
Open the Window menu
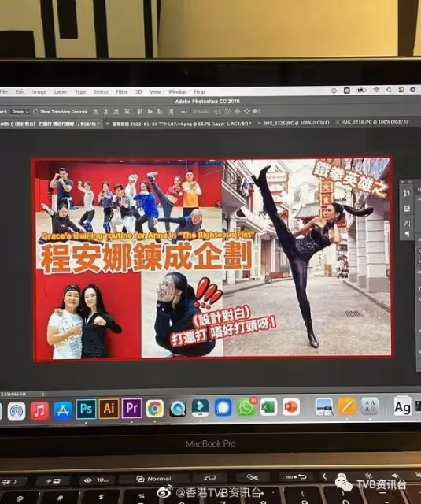tap(177, 92)
